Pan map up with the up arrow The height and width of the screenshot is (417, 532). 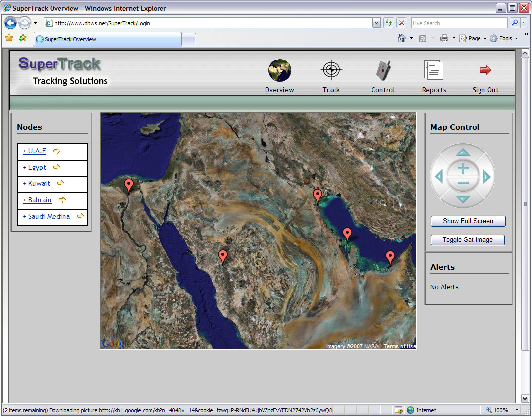[463, 152]
